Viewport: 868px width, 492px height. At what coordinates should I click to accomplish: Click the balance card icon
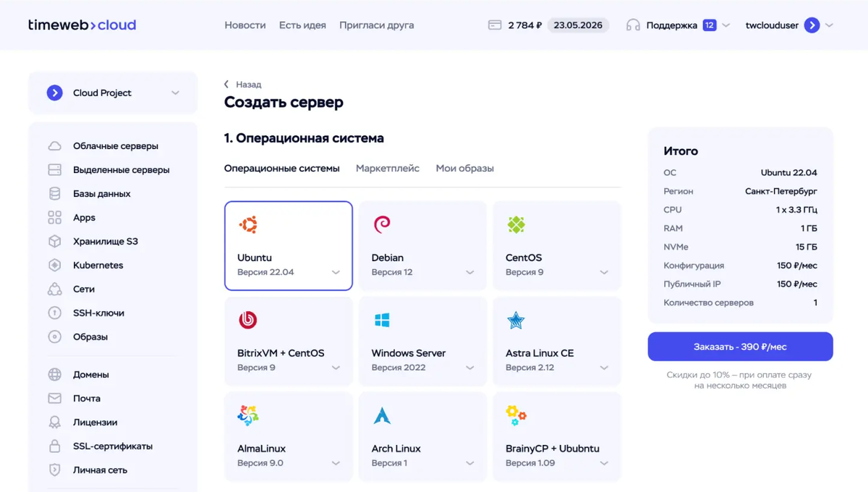[x=495, y=25]
